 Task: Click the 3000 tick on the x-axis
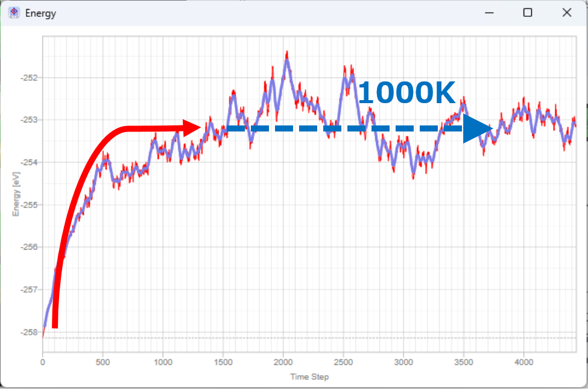403,363
